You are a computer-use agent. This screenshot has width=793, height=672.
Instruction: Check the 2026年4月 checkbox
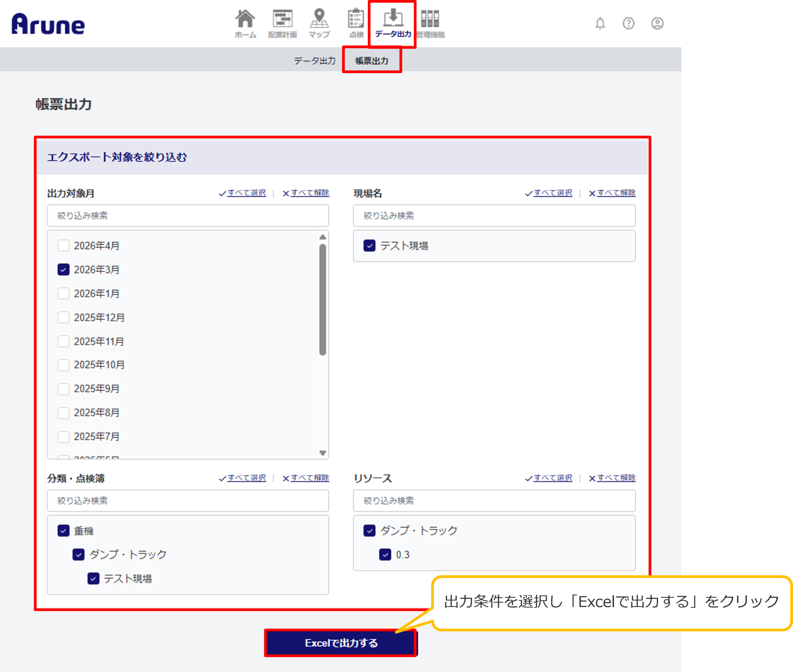[x=64, y=246]
